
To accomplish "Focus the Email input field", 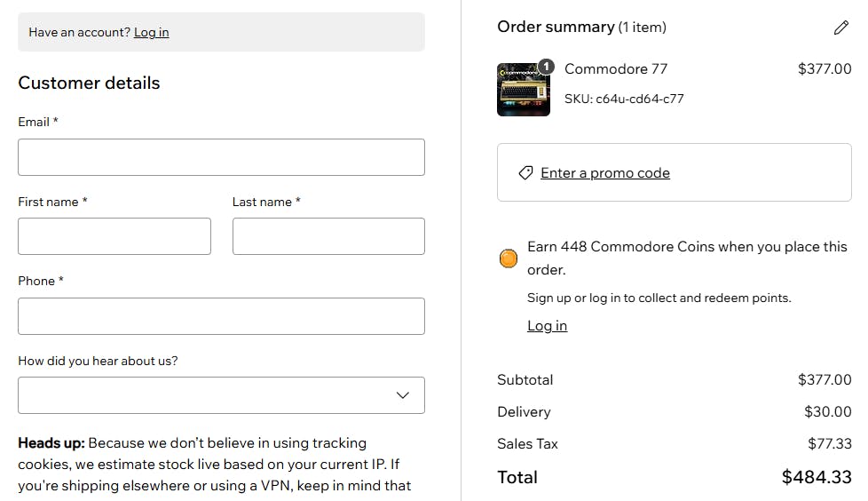I will coord(221,157).
